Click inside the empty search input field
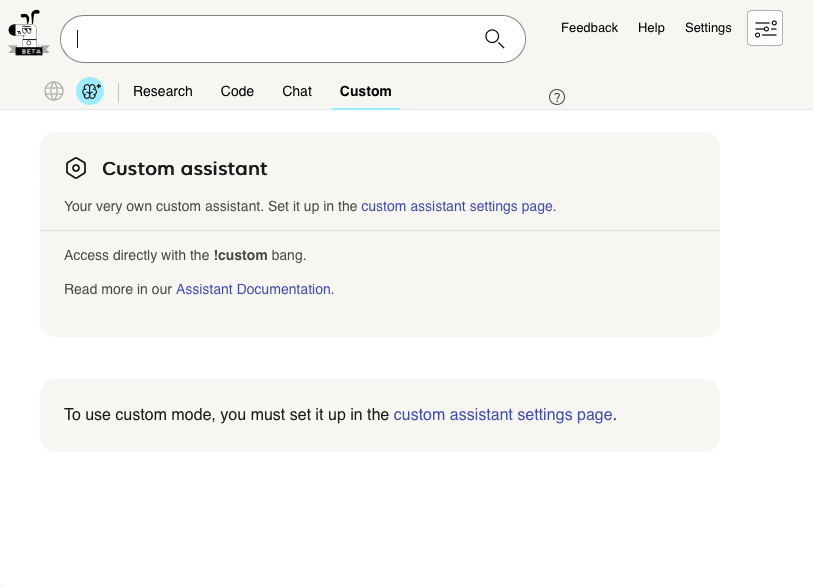The height and width of the screenshot is (587, 813). point(280,39)
